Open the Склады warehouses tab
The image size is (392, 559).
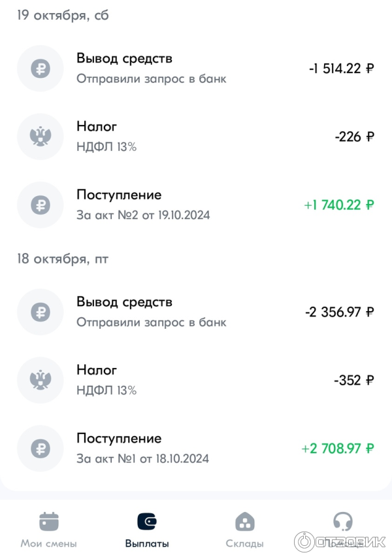click(244, 529)
